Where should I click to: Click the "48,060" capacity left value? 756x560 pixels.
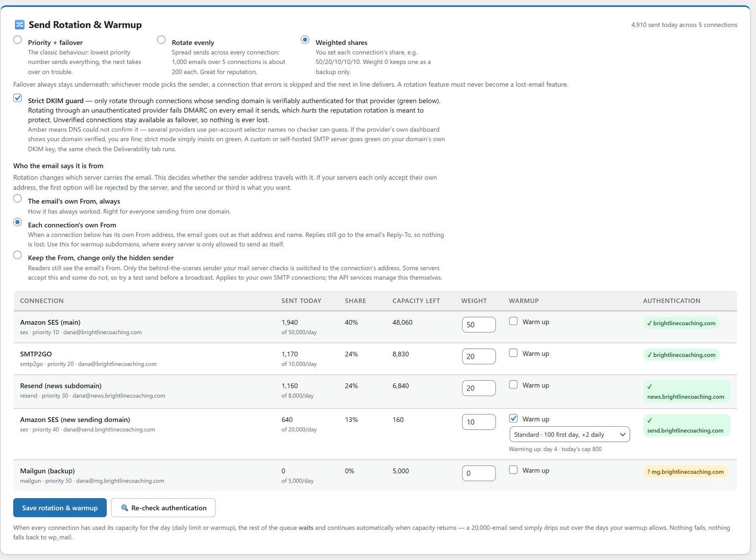[x=403, y=322]
